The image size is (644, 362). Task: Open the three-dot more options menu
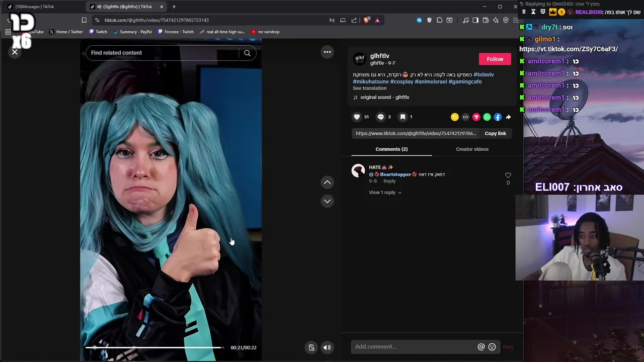[x=328, y=52]
